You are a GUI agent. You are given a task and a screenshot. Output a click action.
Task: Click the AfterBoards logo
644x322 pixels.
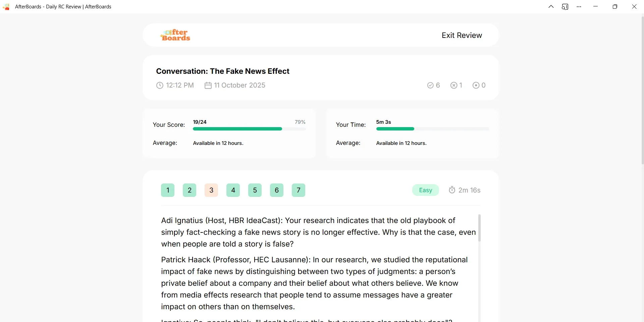[x=175, y=35]
